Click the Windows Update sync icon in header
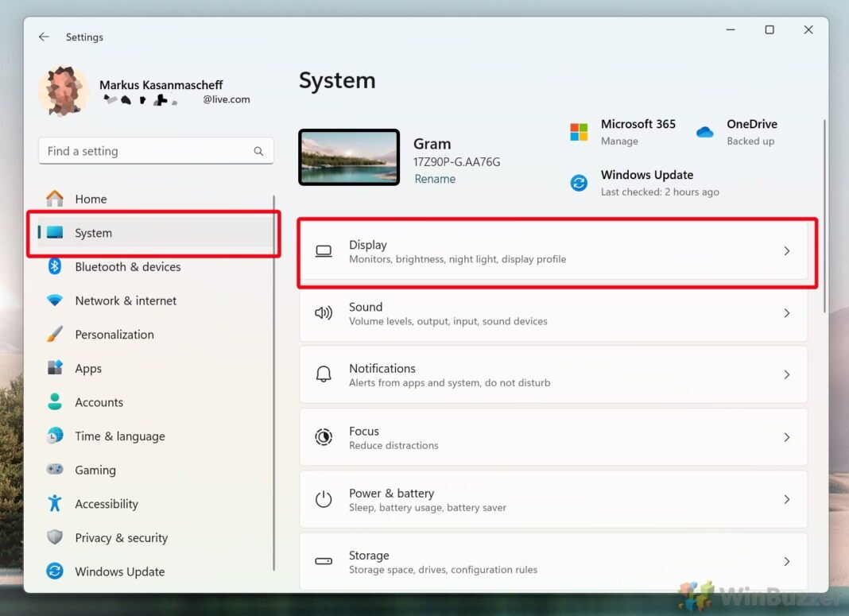Image resolution: width=849 pixels, height=616 pixels. (x=579, y=183)
